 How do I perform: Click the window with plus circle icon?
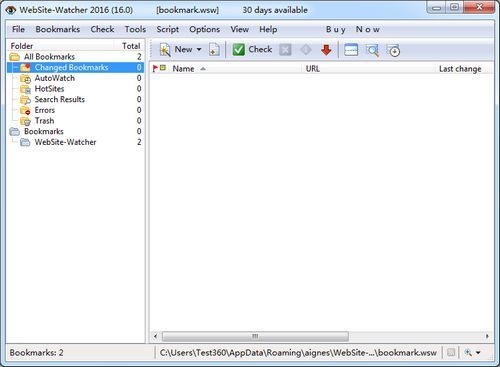[393, 50]
